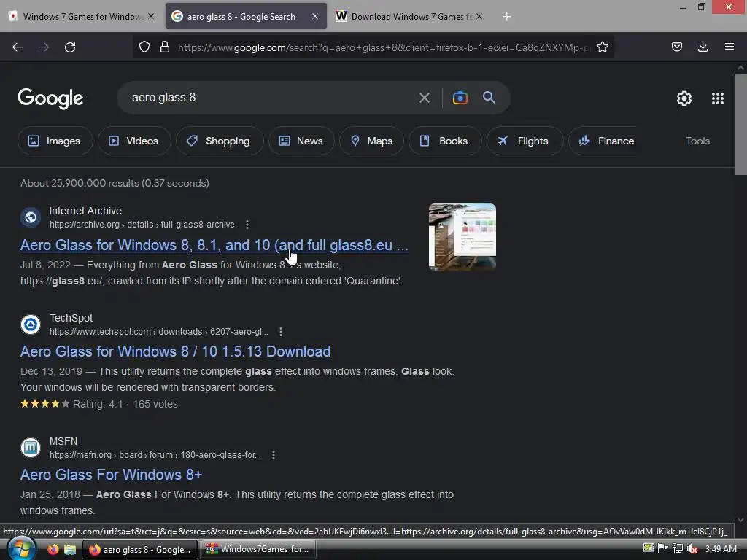
Task: Open the Internet Archive result thumbnail
Action: (x=462, y=237)
